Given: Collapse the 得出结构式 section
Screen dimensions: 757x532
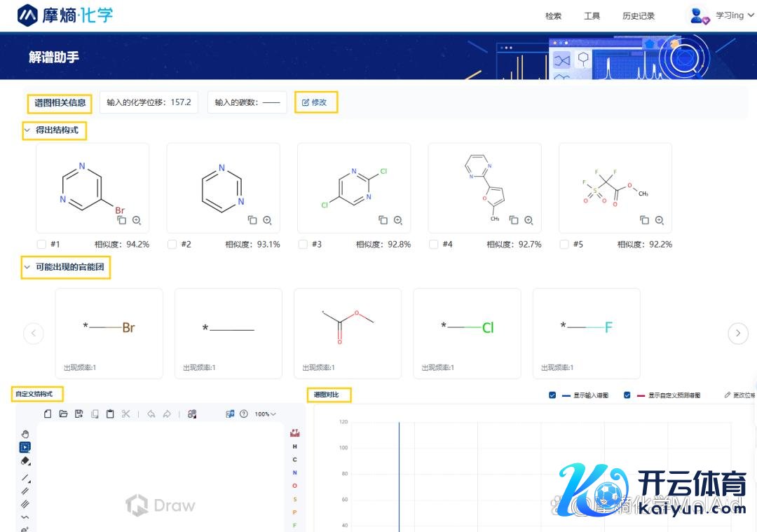Looking at the screenshot, I should tap(28, 130).
